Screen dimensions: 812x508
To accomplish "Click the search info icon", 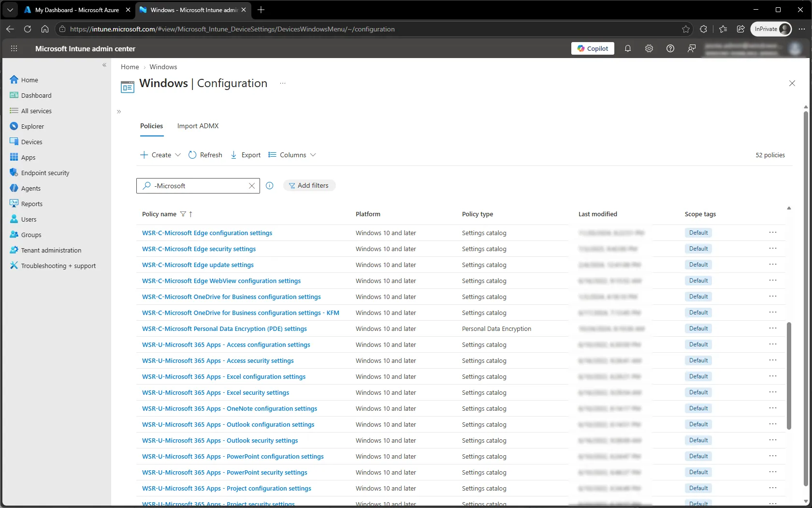I will (x=270, y=186).
